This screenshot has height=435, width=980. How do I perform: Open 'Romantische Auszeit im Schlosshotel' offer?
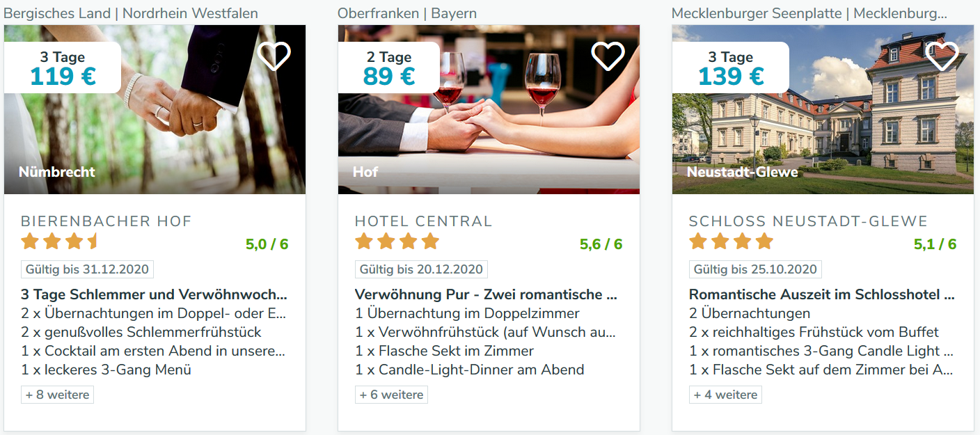tap(821, 294)
